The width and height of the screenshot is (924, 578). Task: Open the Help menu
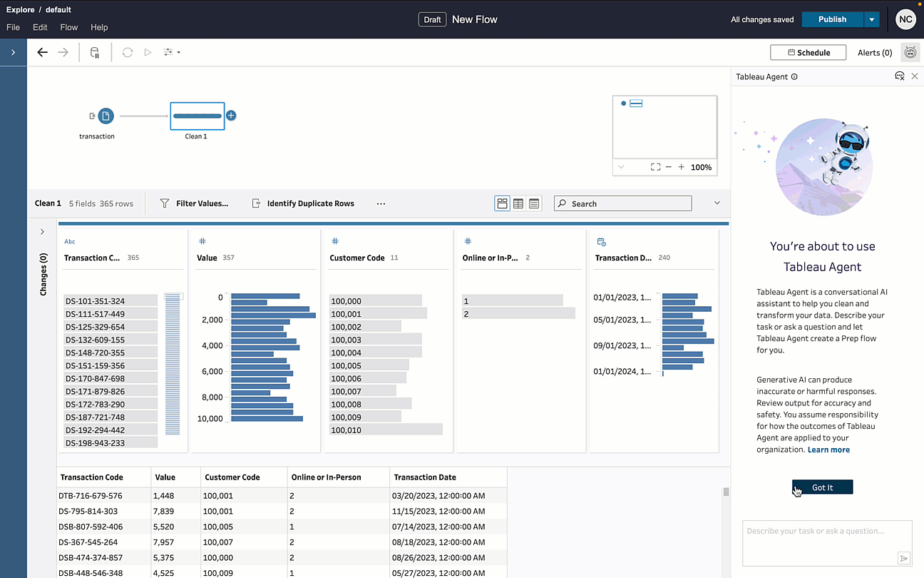point(99,27)
